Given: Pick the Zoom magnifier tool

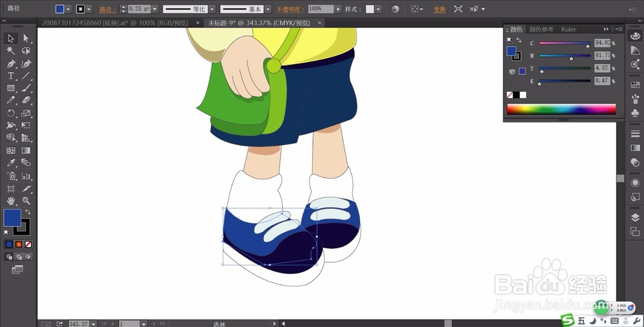Looking at the screenshot, I should [26, 201].
